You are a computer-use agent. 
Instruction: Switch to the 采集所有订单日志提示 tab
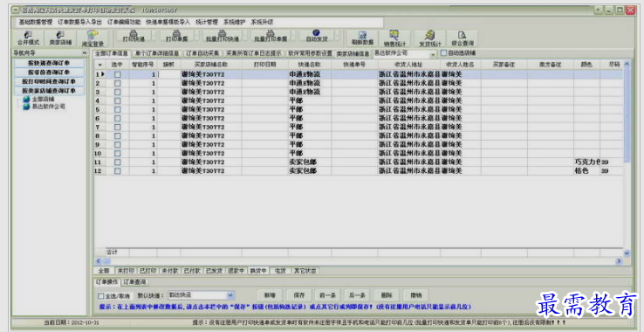pyautogui.click(x=254, y=53)
